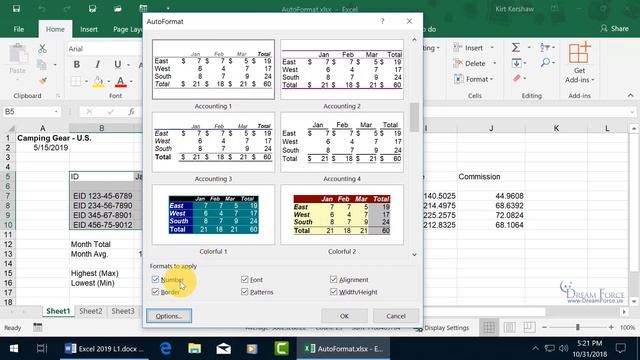Click the Fill down arrow icon

point(516,63)
